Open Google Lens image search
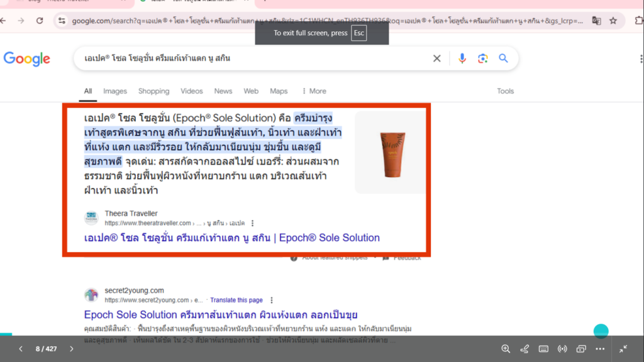644x362 pixels. 482,58
